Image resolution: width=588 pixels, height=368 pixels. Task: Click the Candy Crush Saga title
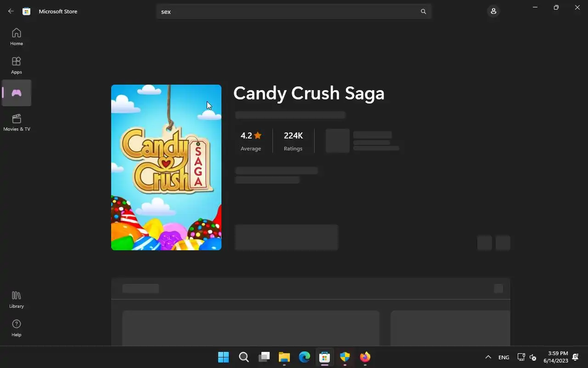click(x=309, y=93)
